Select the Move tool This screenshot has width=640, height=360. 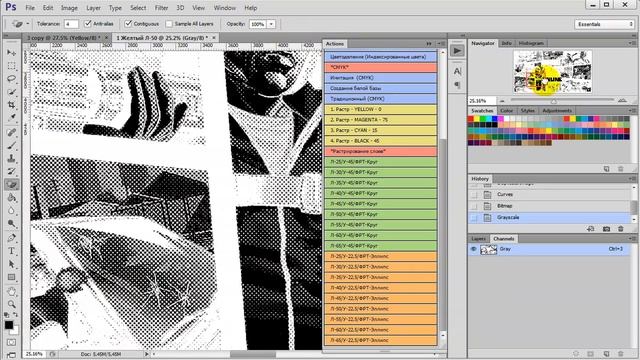(x=11, y=53)
